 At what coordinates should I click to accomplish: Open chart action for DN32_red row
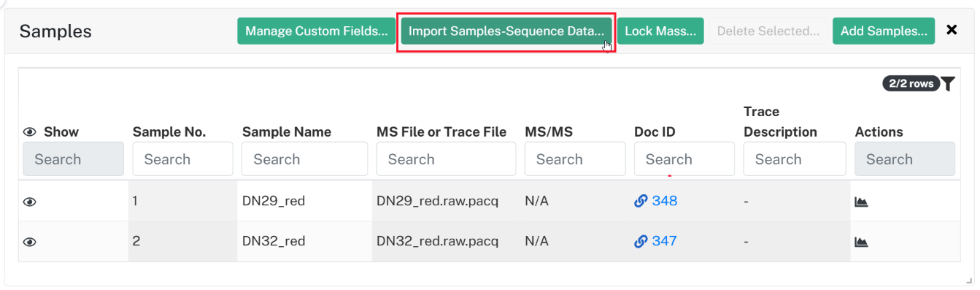pos(861,242)
